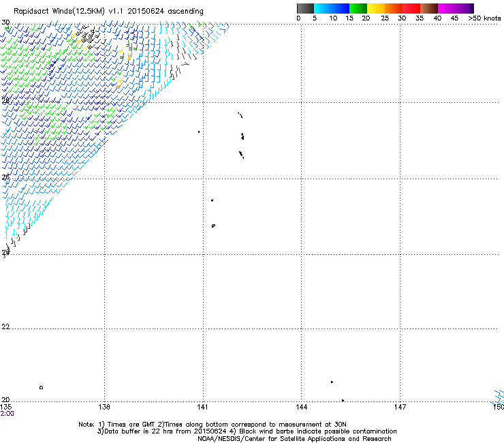Click the longitude label '144'

click(x=301, y=407)
